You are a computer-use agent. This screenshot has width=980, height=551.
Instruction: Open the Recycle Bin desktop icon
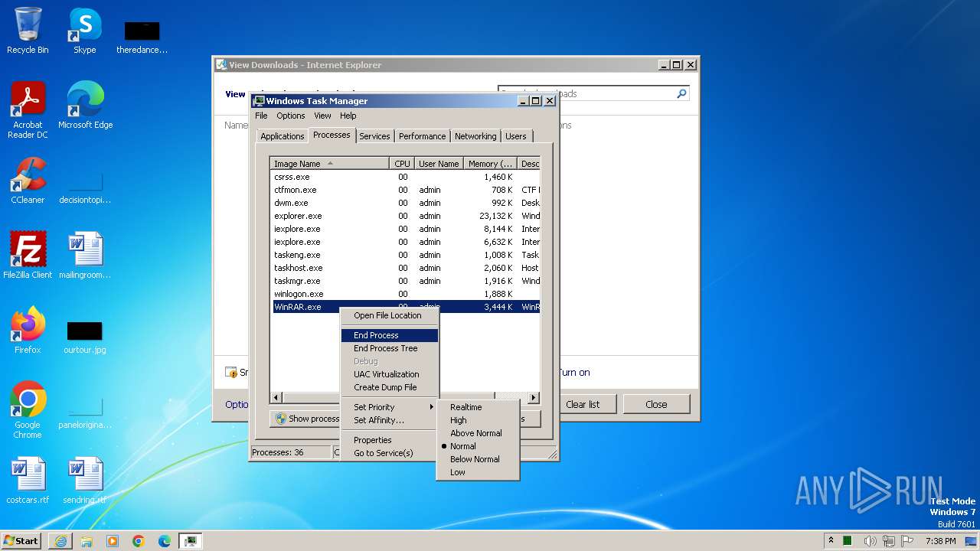click(x=28, y=31)
